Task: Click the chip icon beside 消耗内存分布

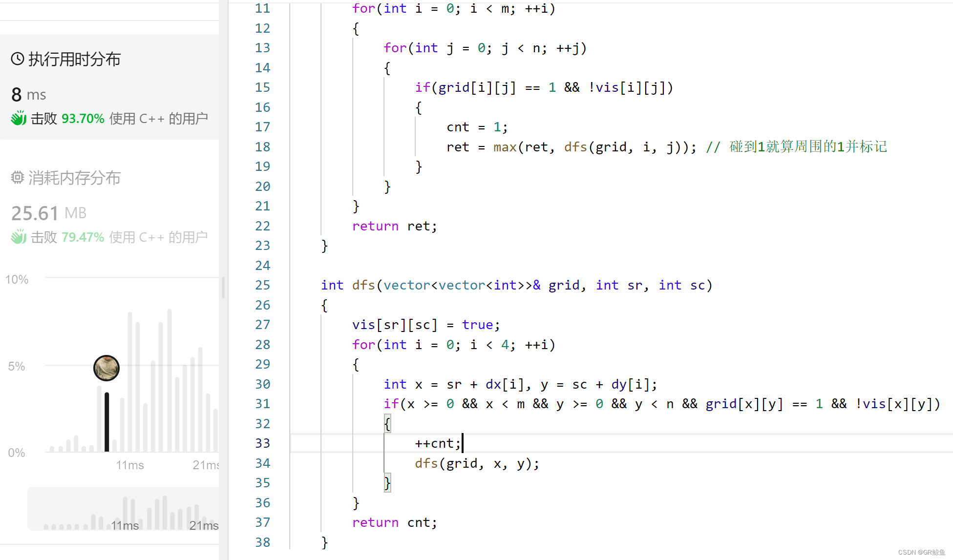Action: (18, 178)
